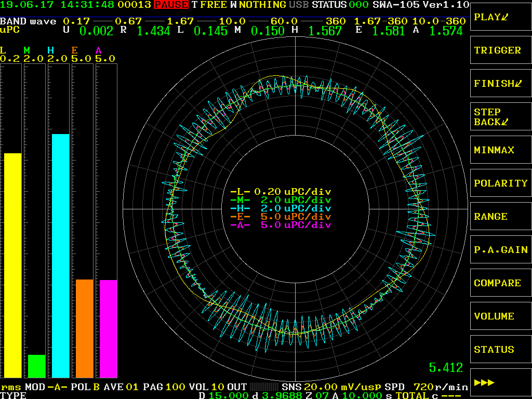Click the cyan H band level bar
Image resolution: width=532 pixels, height=399 pixels.
[x=61, y=256]
